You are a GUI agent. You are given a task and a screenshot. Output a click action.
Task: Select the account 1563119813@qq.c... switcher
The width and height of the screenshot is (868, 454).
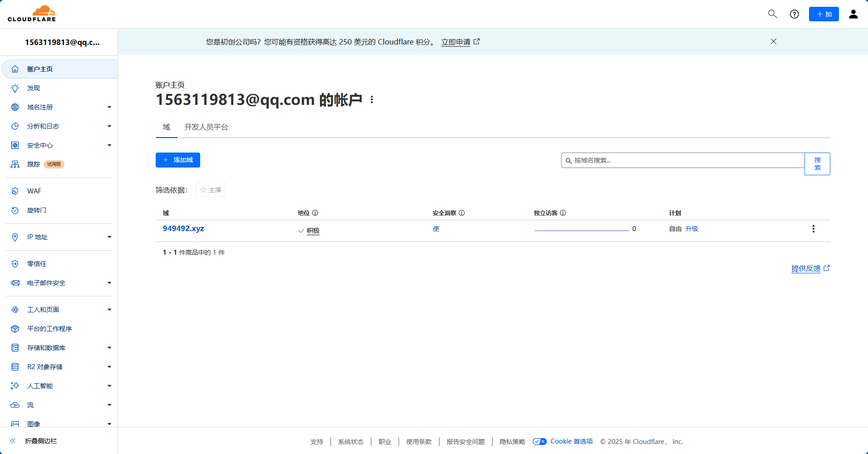62,42
